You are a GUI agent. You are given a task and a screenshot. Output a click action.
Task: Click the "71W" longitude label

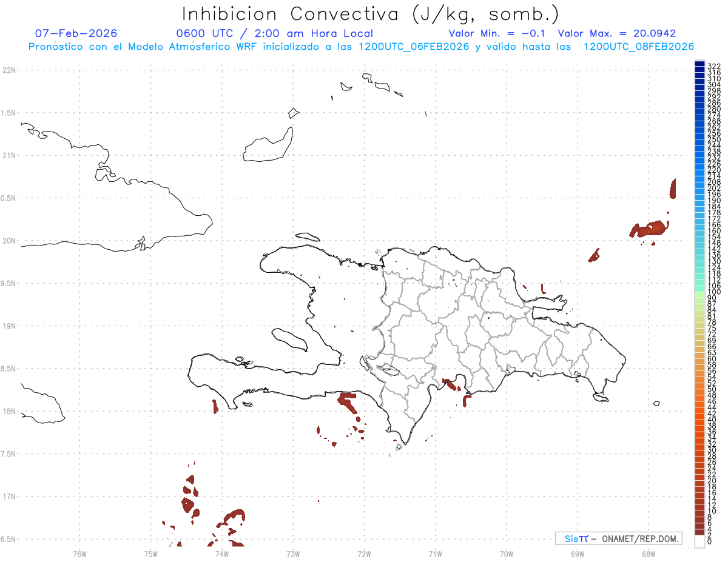[x=435, y=554]
